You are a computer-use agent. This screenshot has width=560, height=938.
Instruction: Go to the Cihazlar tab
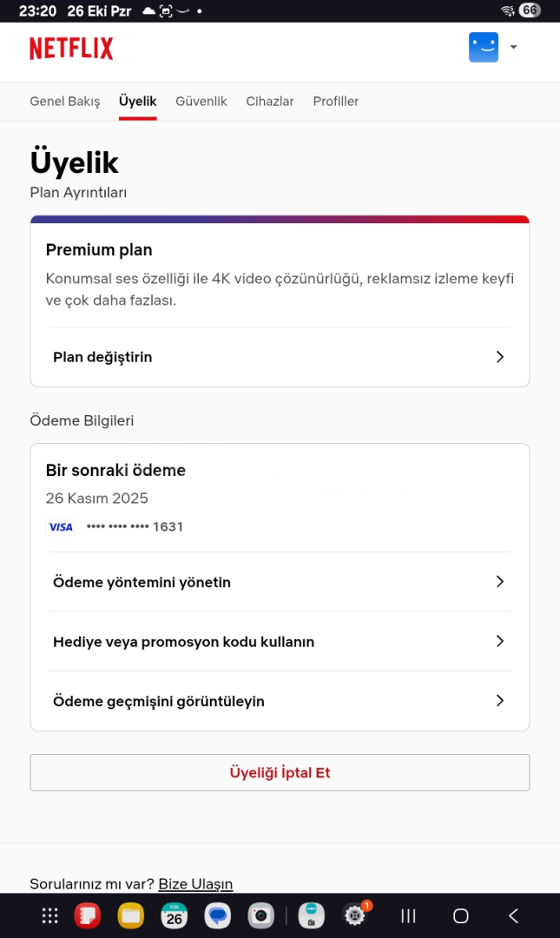pyautogui.click(x=270, y=102)
